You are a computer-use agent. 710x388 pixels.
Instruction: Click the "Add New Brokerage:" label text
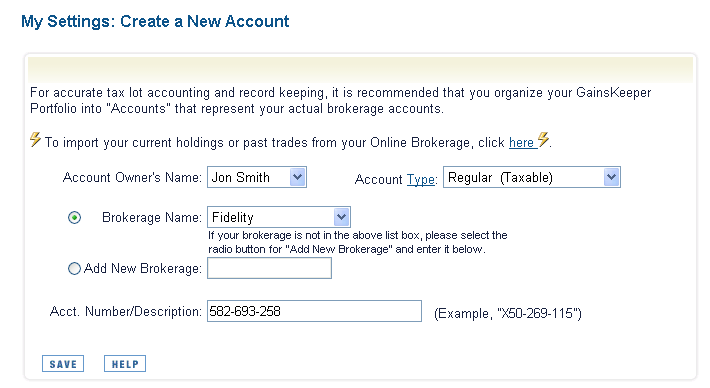click(143, 269)
